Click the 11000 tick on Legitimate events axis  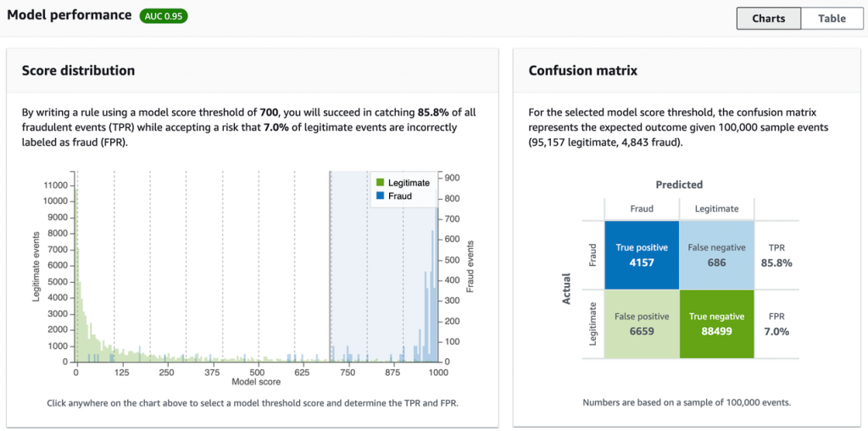[57, 185]
